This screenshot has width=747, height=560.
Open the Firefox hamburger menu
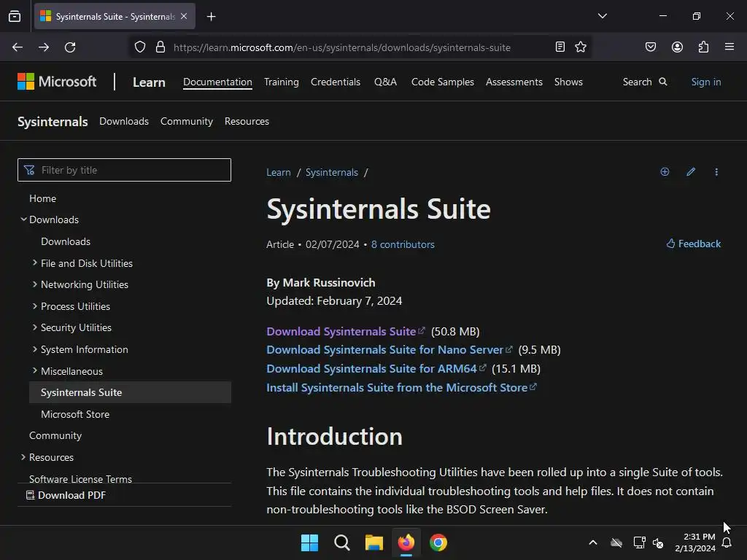[729, 47]
